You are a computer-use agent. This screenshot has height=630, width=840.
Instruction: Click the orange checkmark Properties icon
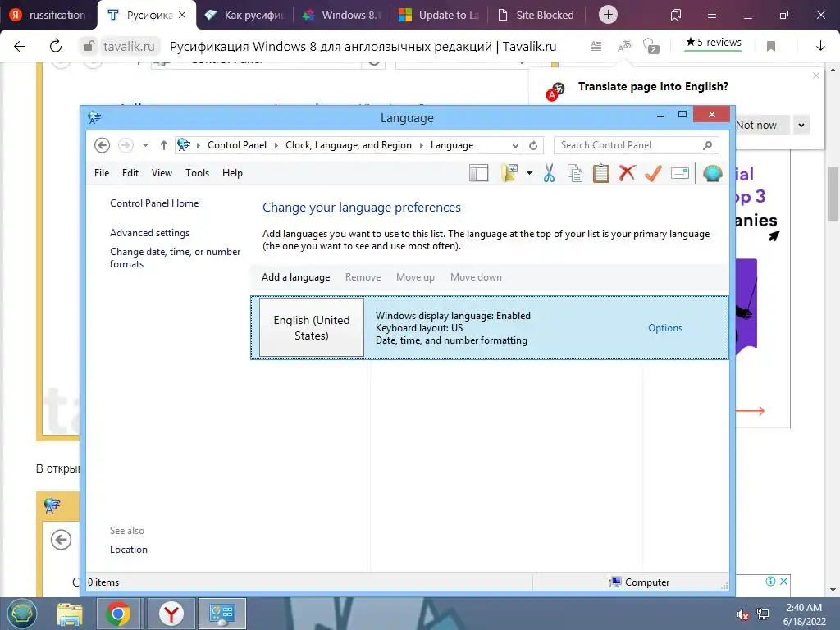pyautogui.click(x=653, y=173)
